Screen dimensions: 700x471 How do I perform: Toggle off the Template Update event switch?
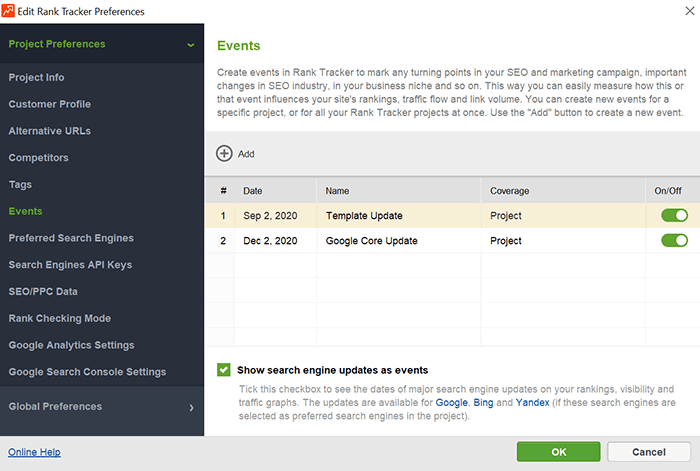click(674, 216)
